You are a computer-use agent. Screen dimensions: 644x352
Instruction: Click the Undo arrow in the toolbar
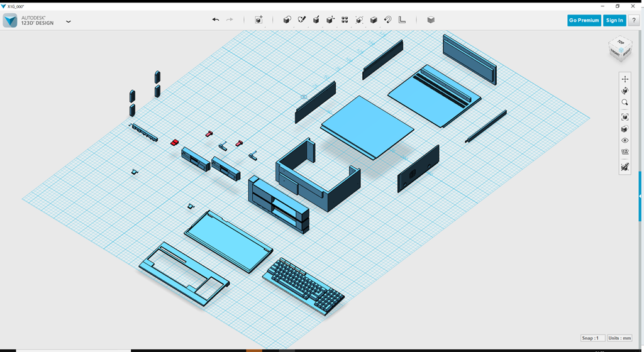click(x=216, y=20)
